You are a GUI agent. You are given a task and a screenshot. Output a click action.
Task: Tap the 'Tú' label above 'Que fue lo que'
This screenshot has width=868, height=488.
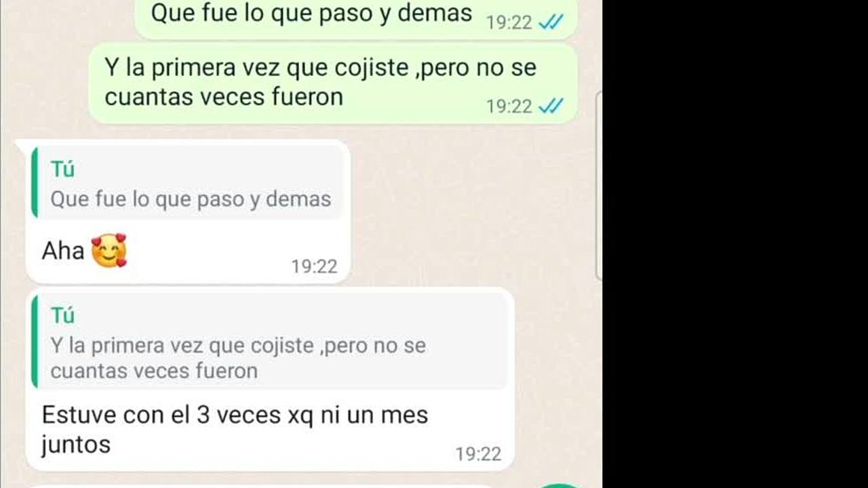tap(62, 169)
